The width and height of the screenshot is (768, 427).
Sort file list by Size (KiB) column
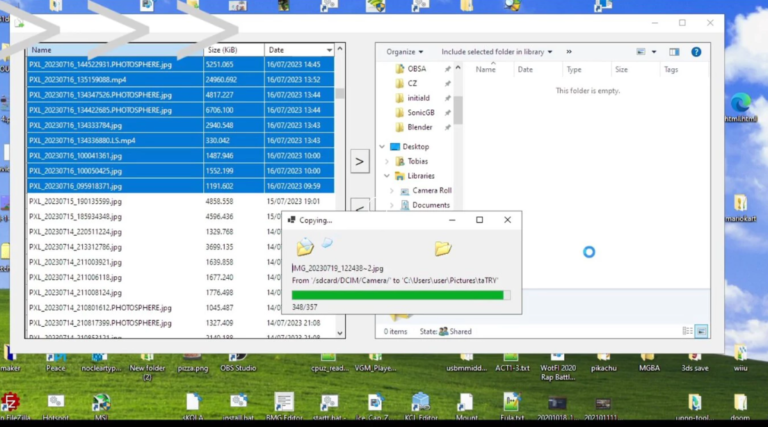222,50
